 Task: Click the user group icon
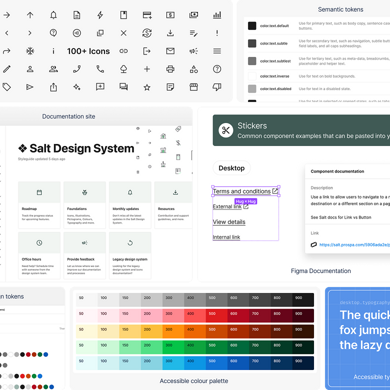pyautogui.click(x=53, y=69)
